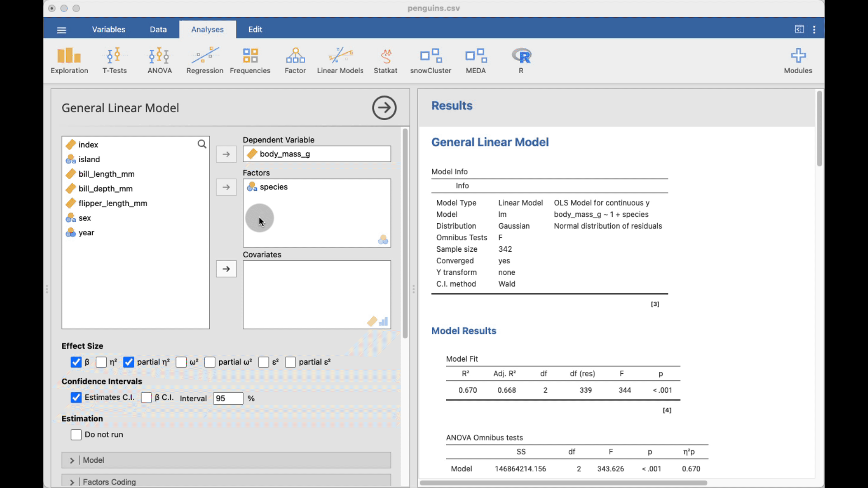The height and width of the screenshot is (488, 868).
Task: Select body_mass_g in Dependent Variable box
Action: click(x=316, y=154)
